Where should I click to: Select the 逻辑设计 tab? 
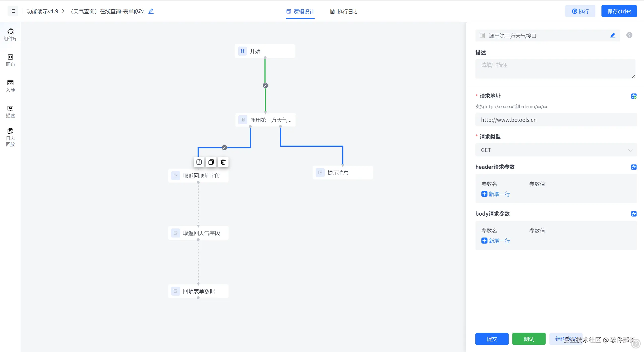(x=300, y=11)
